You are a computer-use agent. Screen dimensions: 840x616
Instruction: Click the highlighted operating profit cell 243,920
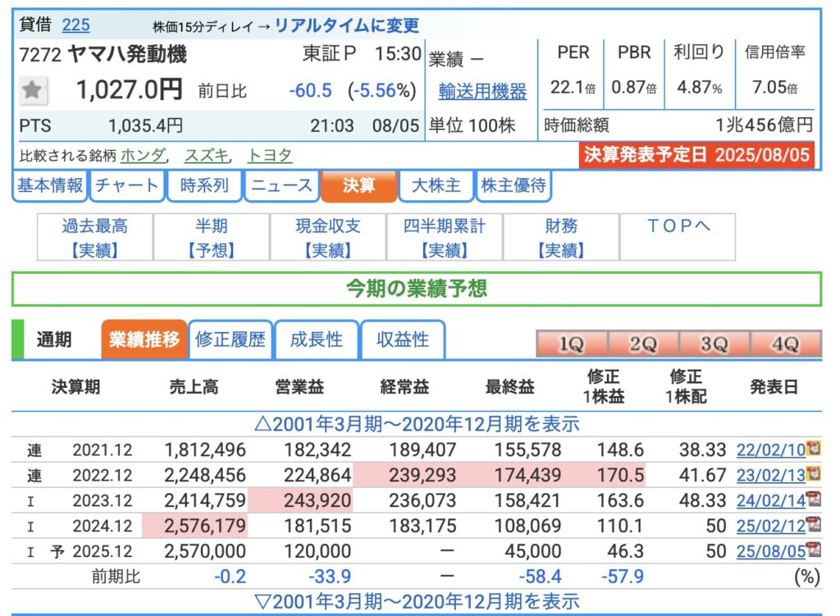click(x=300, y=500)
